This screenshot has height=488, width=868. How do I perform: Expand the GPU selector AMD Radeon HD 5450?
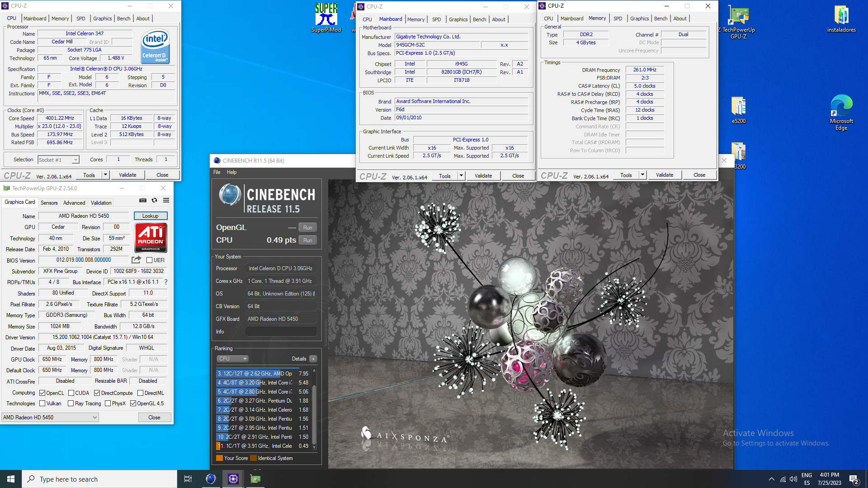pos(50,418)
